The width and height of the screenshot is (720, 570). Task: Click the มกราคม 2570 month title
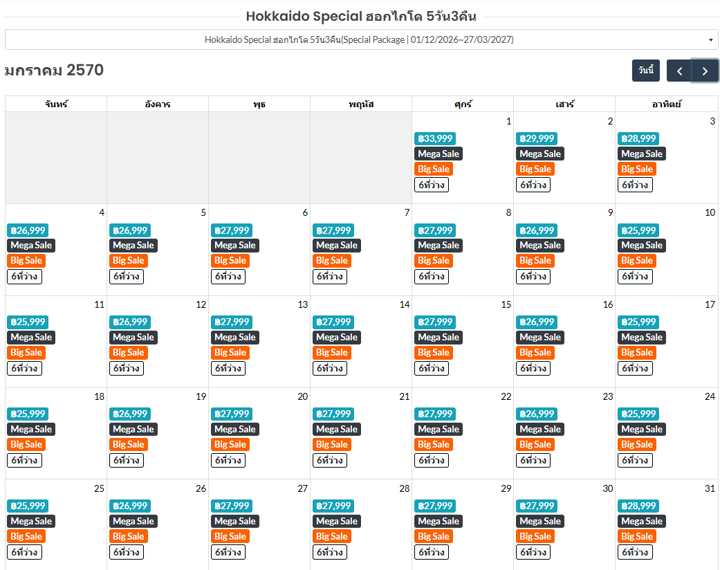coord(54,70)
